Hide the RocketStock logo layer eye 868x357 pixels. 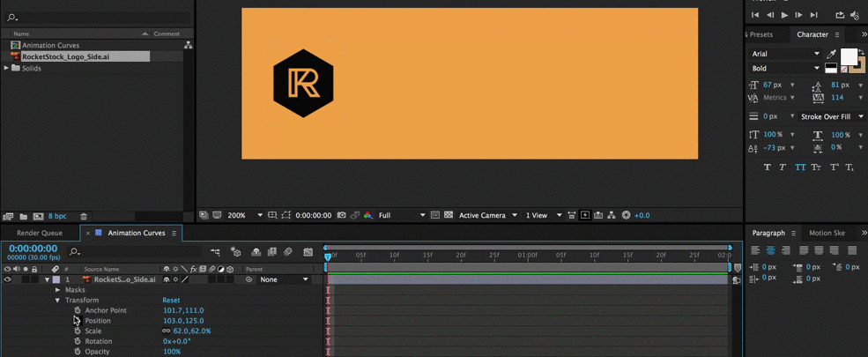point(8,279)
